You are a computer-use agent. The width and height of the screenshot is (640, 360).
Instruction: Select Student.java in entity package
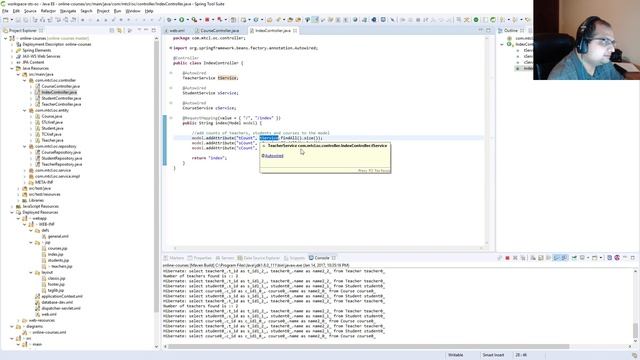coord(52,129)
